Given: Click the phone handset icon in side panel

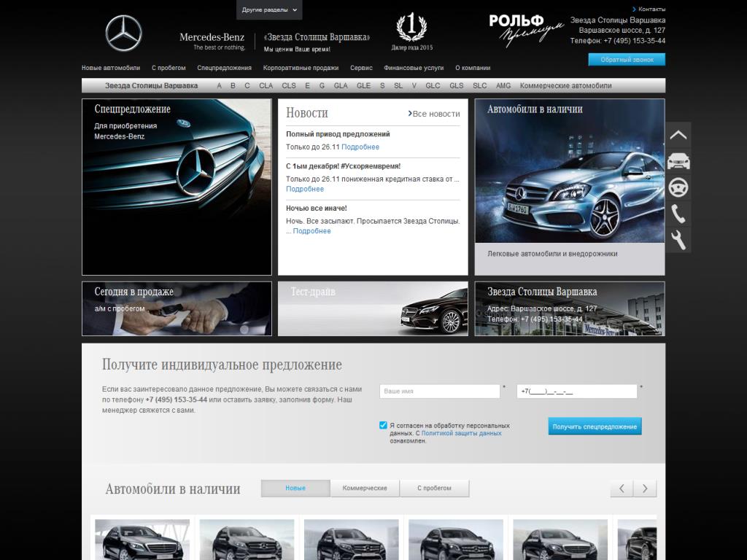Looking at the screenshot, I should (x=678, y=214).
